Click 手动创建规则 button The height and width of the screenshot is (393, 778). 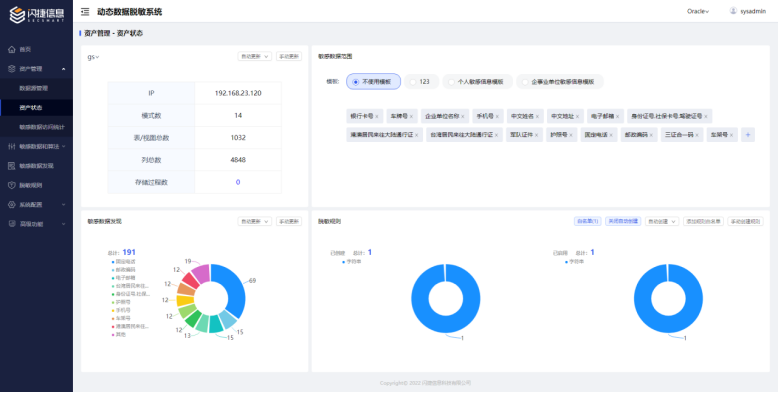pos(745,221)
